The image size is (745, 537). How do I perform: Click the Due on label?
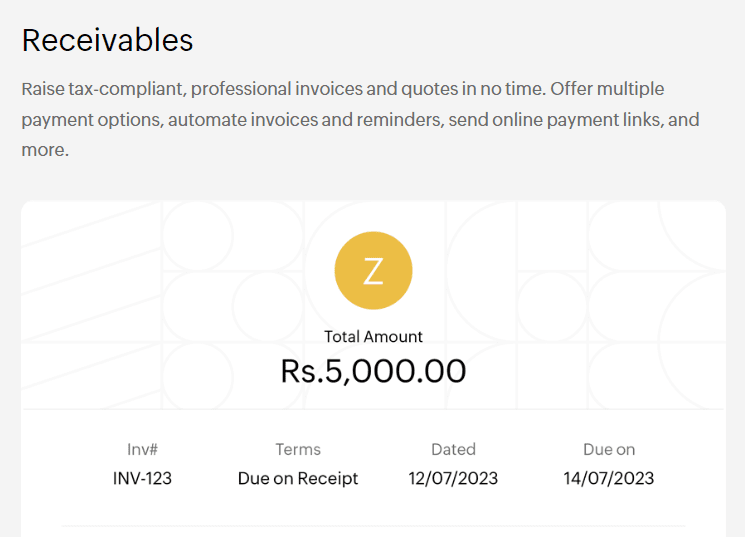[609, 449]
